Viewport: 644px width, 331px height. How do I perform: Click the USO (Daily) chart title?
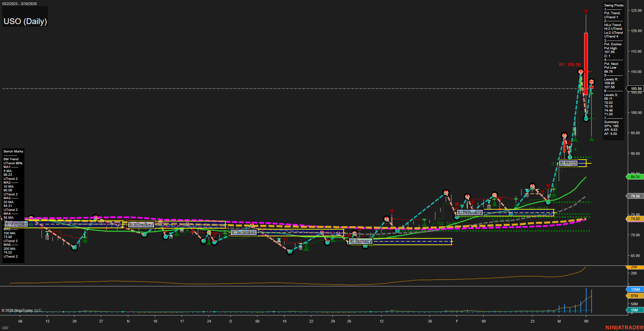(25, 21)
